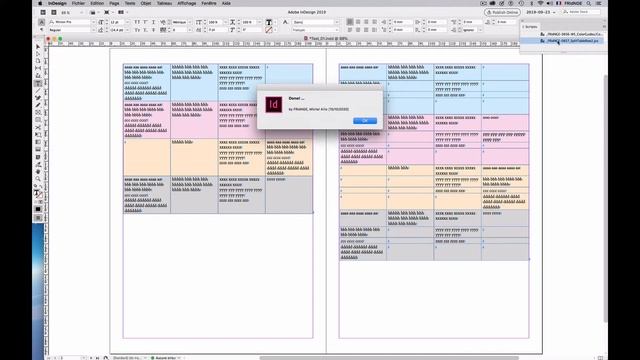Toggle Underline formatting
640x360 pixels.
pyautogui.click(x=153, y=22)
